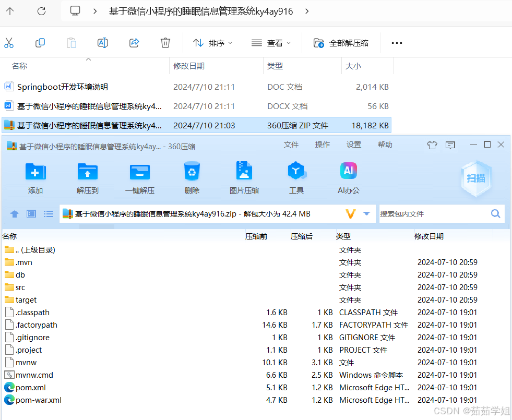512x420 pixels.
Task: Refresh the Explorer folder view
Action: point(41,11)
